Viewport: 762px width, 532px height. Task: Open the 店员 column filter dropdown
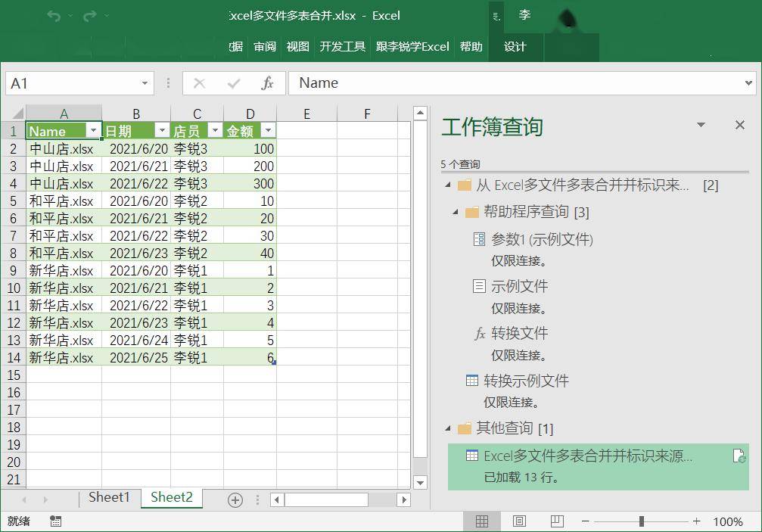[215, 130]
